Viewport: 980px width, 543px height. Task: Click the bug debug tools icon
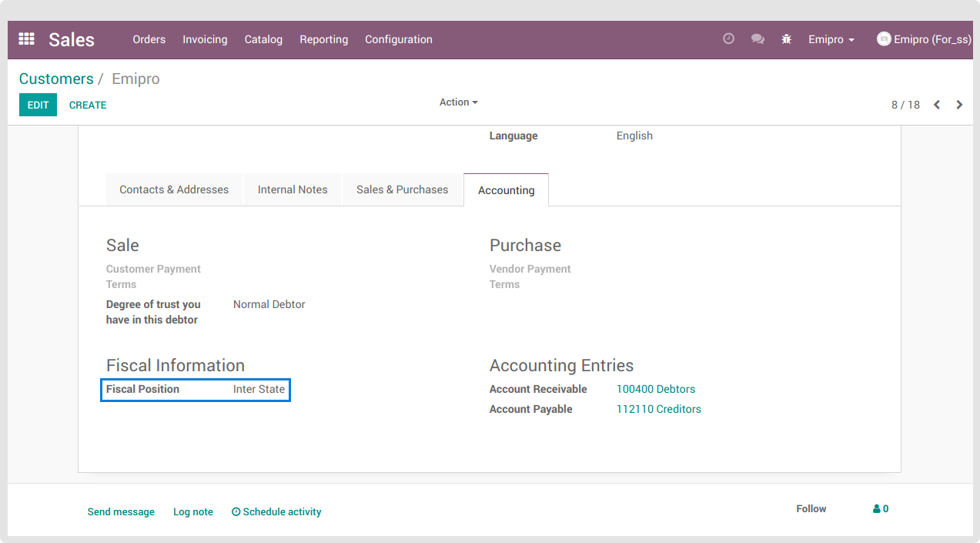[786, 39]
